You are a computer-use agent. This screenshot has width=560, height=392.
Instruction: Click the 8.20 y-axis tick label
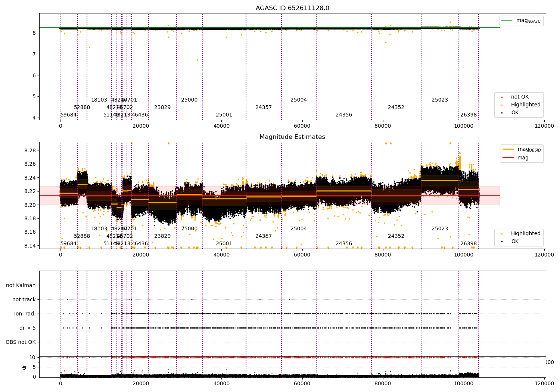31,205
